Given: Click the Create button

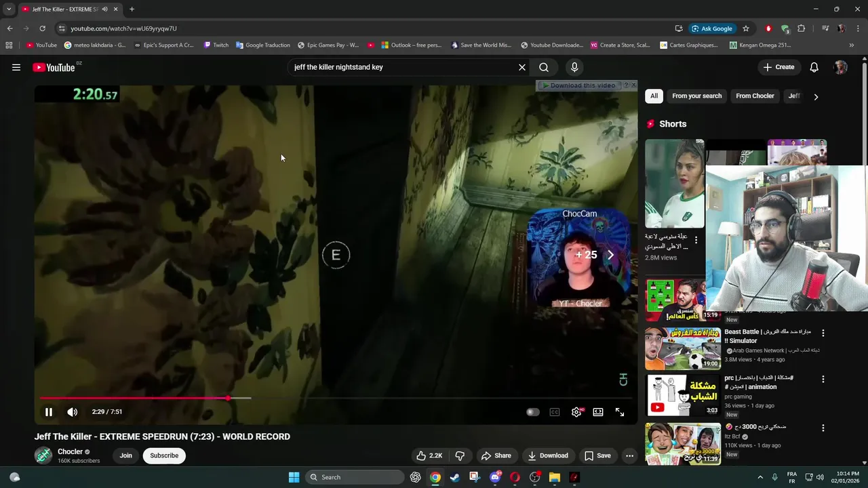Looking at the screenshot, I should click(778, 67).
